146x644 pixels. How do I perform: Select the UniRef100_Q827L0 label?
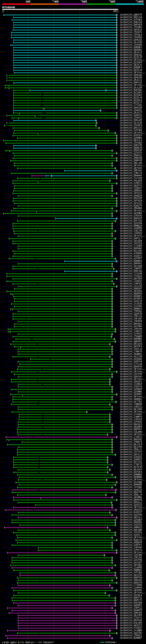tap(131, 517)
